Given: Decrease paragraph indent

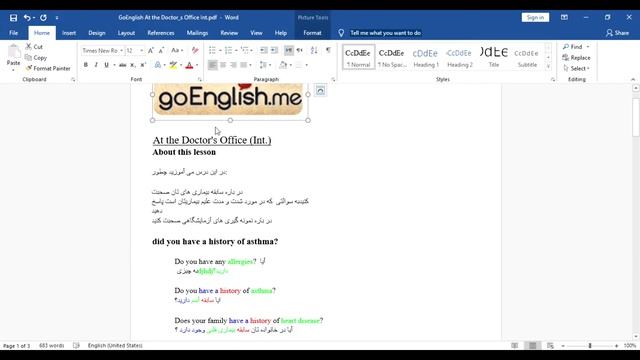Looking at the screenshot, I should tap(264, 50).
